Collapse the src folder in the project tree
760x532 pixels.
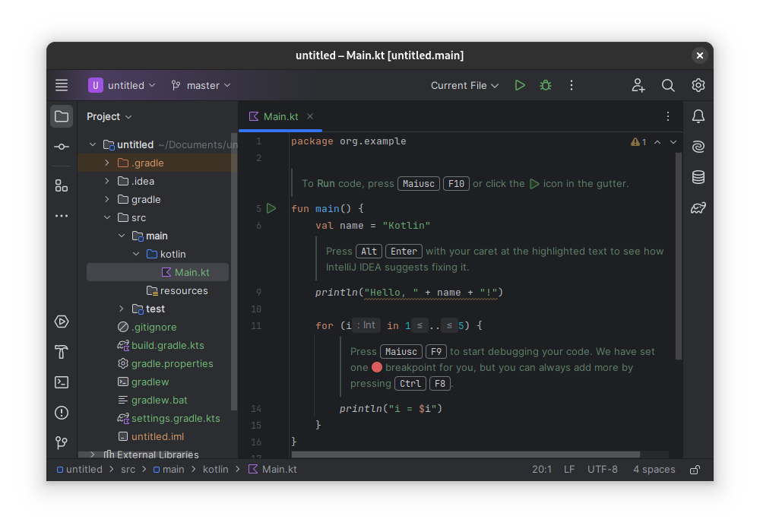click(107, 217)
